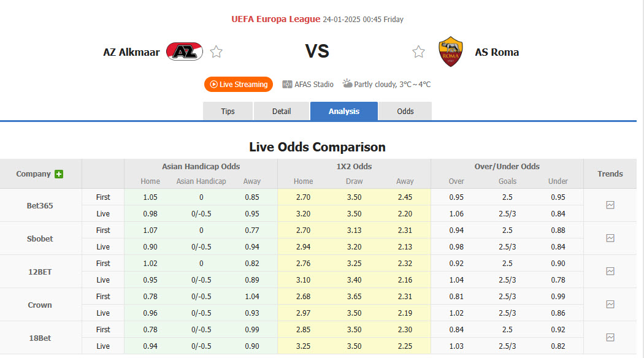Open the 18Bet trend chart icon
This screenshot has width=644, height=358.
point(610,338)
